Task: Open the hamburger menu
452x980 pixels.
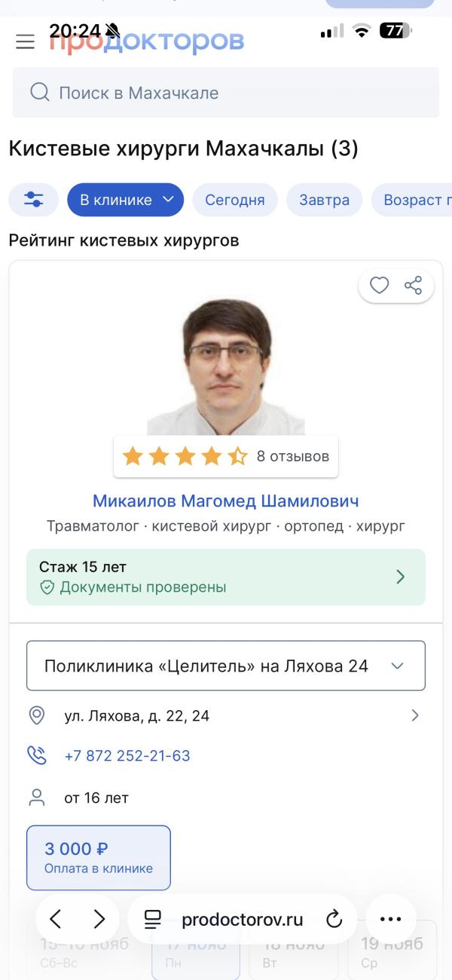Action: pos(25,41)
